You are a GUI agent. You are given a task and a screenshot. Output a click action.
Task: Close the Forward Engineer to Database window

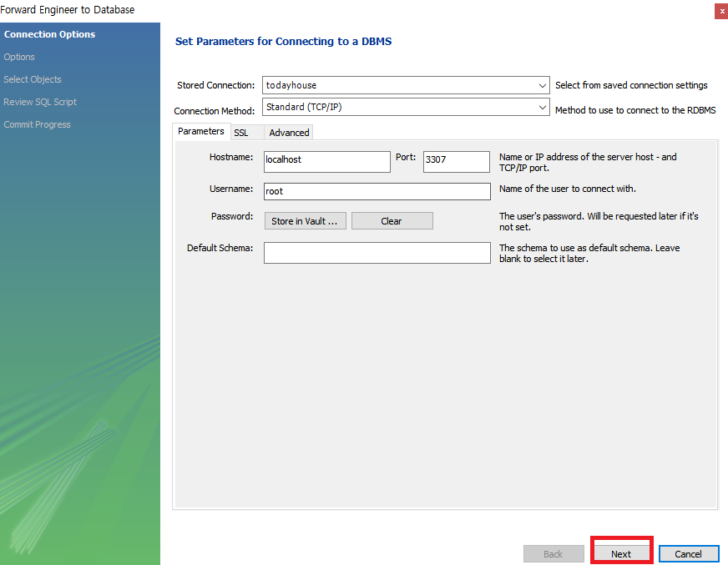tap(721, 11)
